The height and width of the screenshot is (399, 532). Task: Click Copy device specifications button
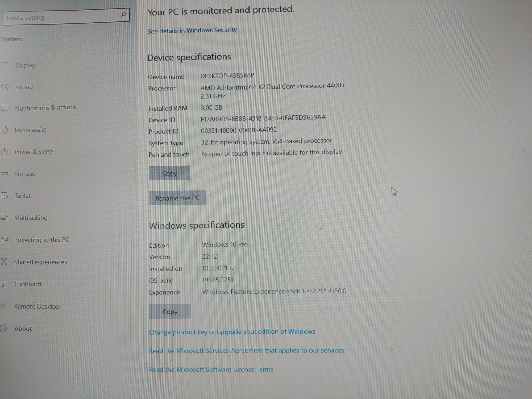click(169, 173)
